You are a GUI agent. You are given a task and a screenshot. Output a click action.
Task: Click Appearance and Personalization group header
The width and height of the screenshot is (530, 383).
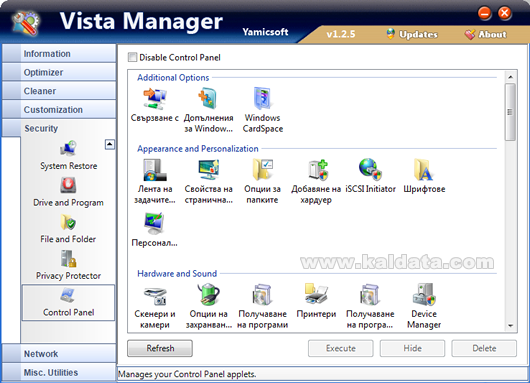198,148
